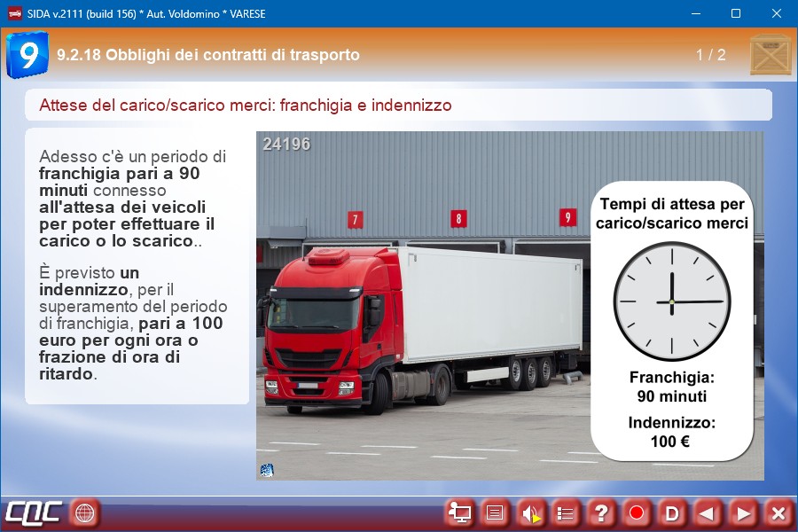This screenshot has width=798, height=532.
Task: Click the question mark help button
Action: tap(601, 513)
